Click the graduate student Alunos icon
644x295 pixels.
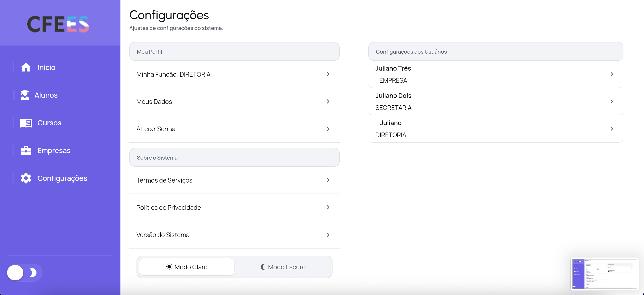25,95
